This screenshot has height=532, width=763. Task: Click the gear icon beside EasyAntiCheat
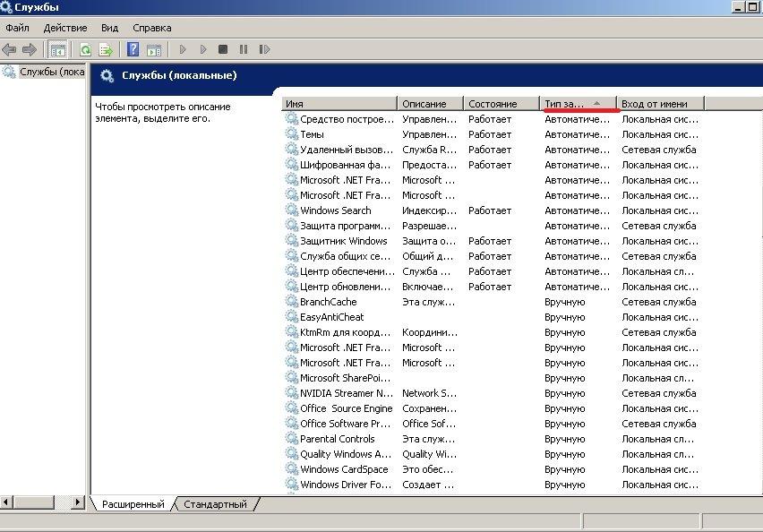click(x=291, y=316)
